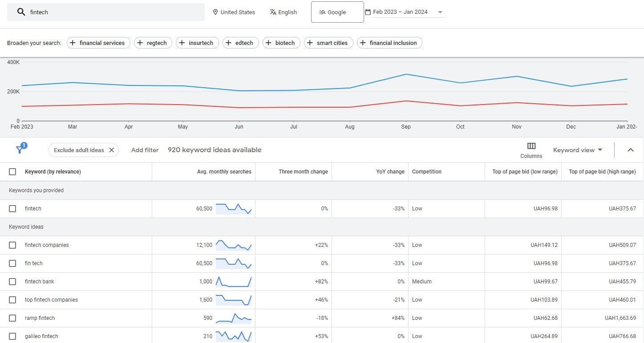
Task: Click the filter funnel icon
Action: tap(20, 149)
